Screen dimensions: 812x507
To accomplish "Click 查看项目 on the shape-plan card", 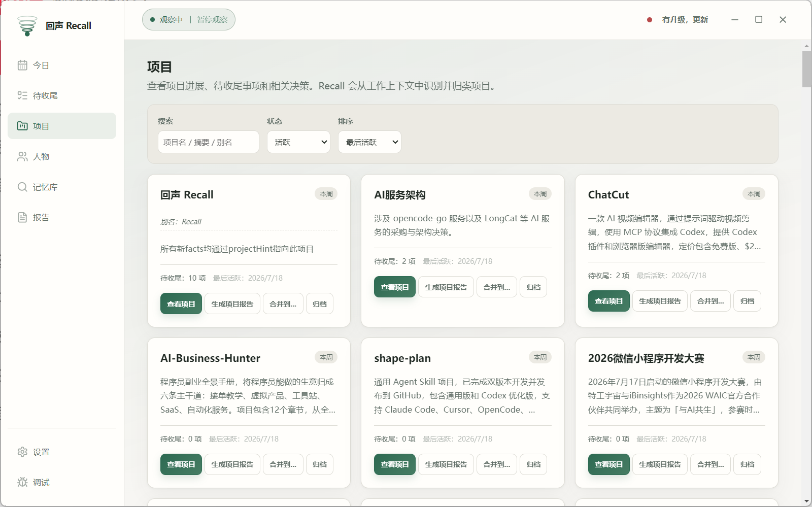I will [x=395, y=464].
